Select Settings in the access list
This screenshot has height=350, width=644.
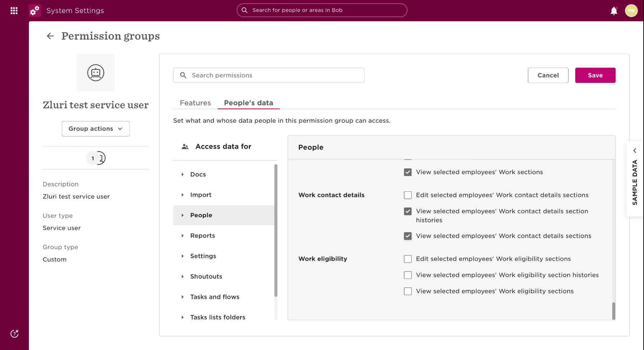[x=203, y=256]
